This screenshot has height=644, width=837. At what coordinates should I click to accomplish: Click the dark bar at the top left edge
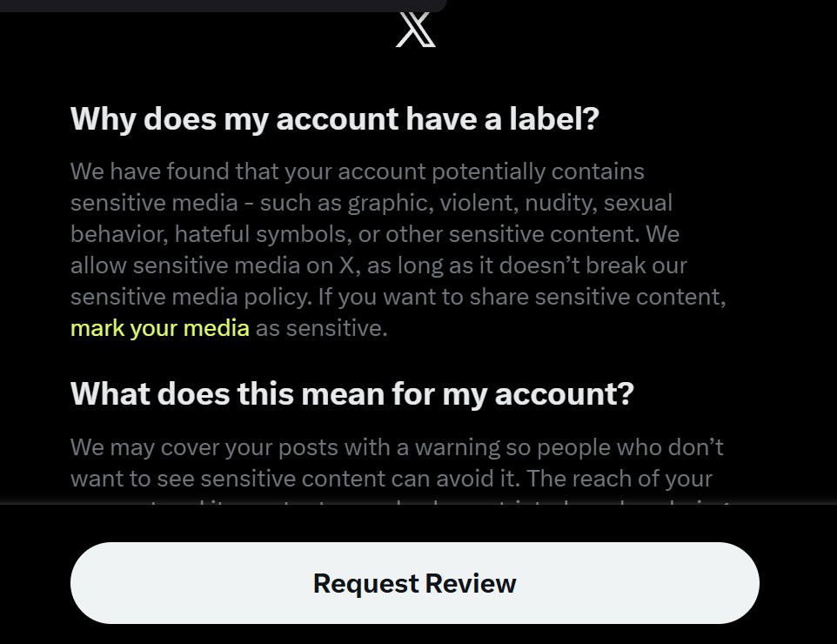click(x=222, y=5)
